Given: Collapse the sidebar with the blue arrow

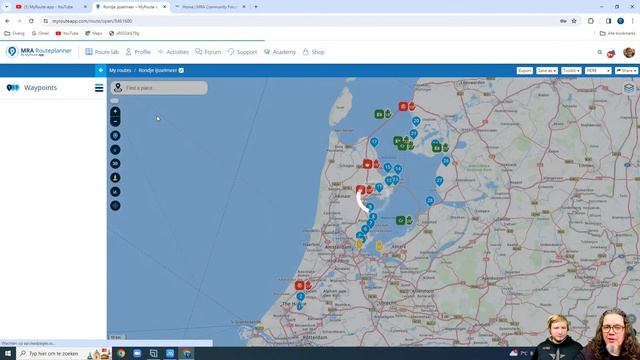Looking at the screenshot, I should 100,70.
